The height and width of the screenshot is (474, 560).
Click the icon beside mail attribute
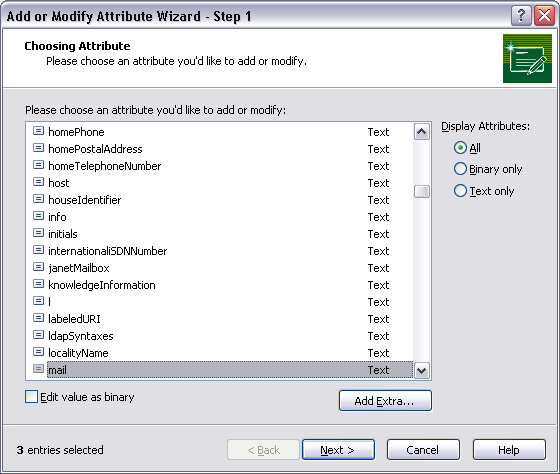(x=38, y=369)
